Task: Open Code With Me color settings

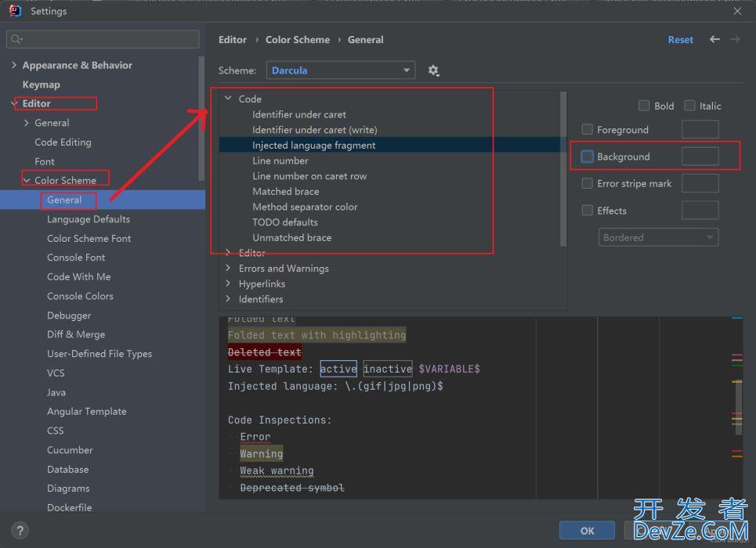Action: click(79, 276)
